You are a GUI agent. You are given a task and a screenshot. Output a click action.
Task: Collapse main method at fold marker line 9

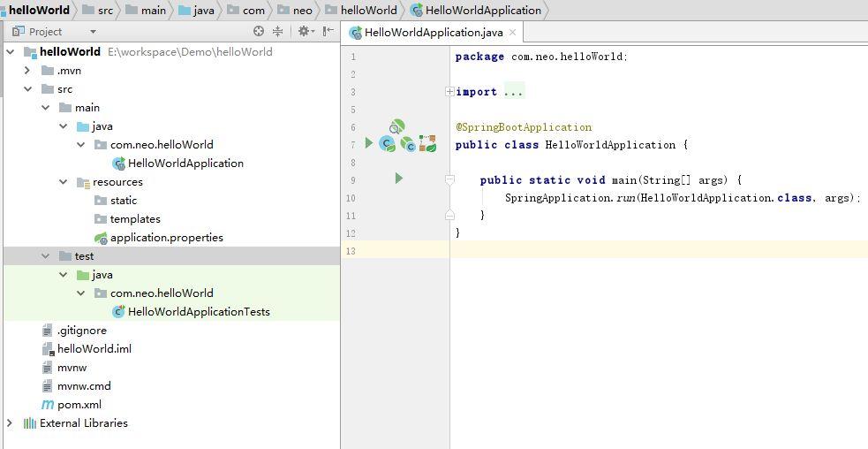coord(449,179)
